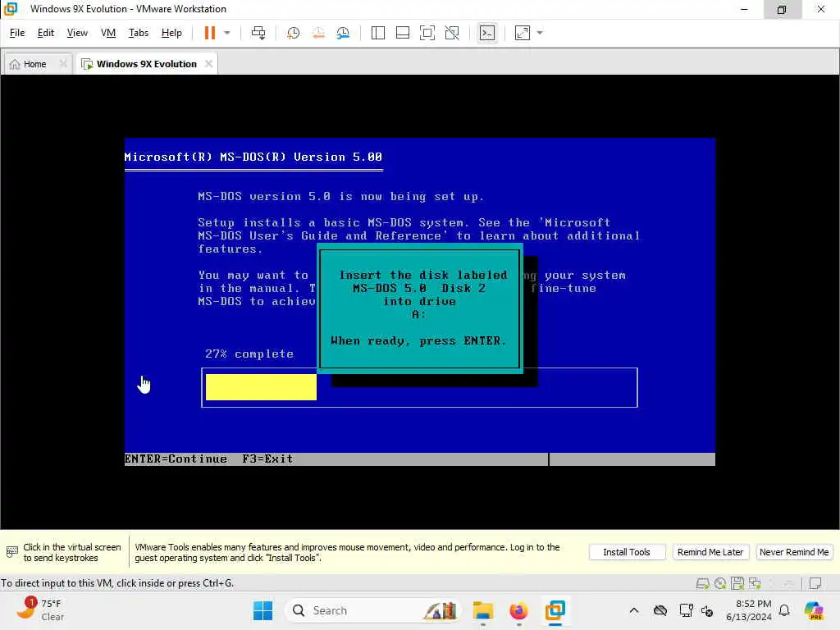This screenshot has width=840, height=630.
Task: Open the weather widget showing 75°F
Action: point(40,609)
